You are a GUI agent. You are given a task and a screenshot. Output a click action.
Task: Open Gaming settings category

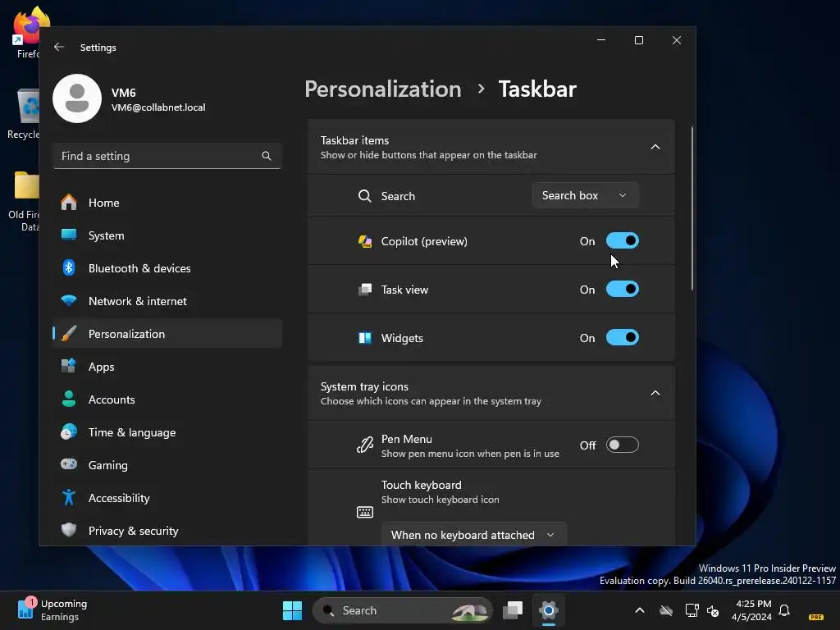click(167, 464)
